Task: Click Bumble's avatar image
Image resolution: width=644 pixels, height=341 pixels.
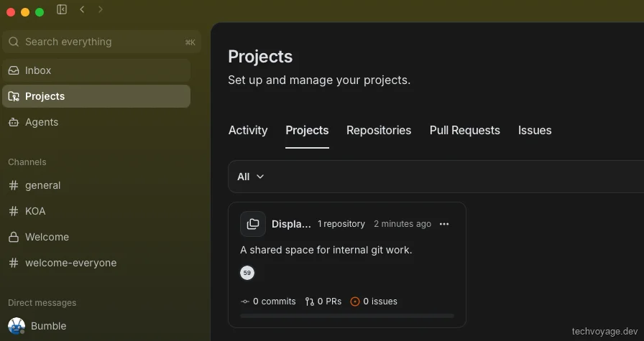Action: click(x=17, y=326)
